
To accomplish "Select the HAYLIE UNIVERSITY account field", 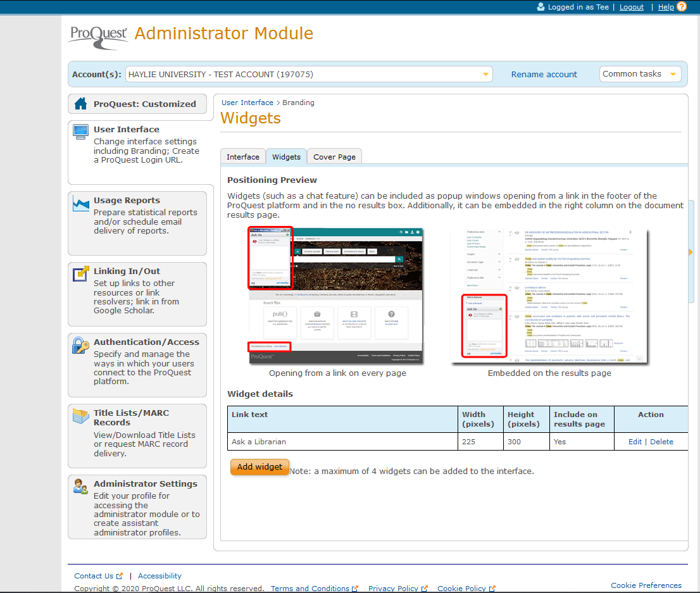I will point(309,74).
